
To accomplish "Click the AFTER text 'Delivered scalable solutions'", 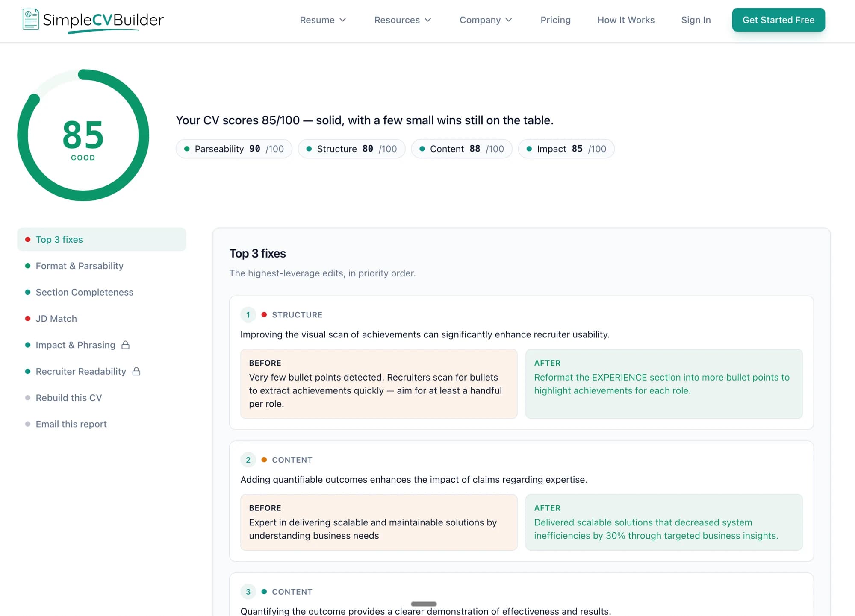I will pos(656,529).
